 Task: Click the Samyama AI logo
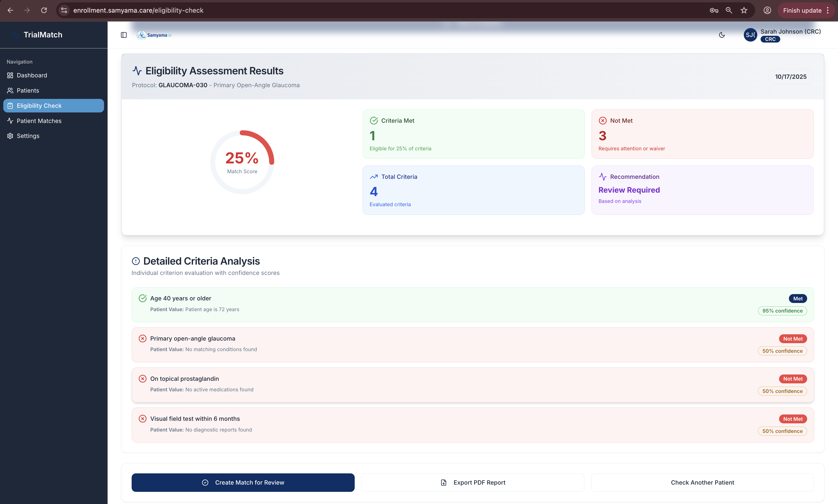(154, 35)
